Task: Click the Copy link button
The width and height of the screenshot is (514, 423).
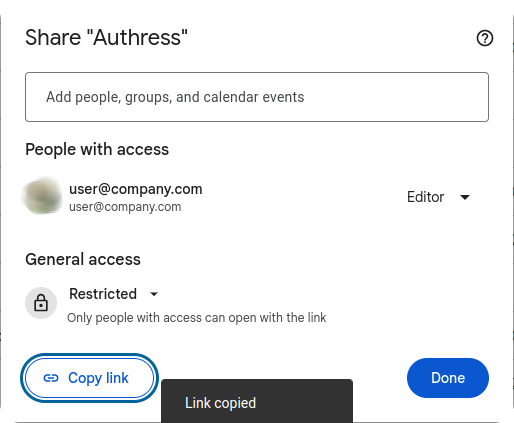Action: coord(89,378)
